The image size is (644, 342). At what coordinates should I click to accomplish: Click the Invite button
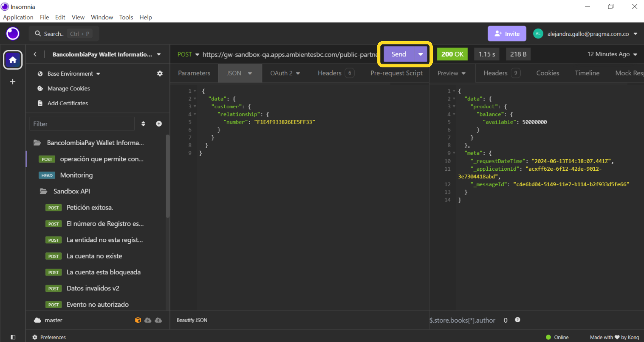(x=507, y=34)
